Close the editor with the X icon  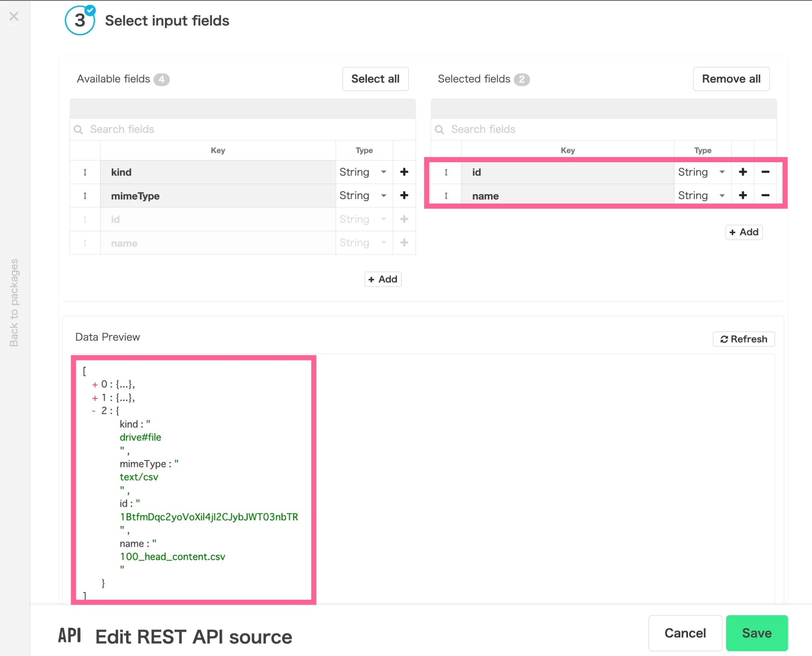(x=14, y=16)
